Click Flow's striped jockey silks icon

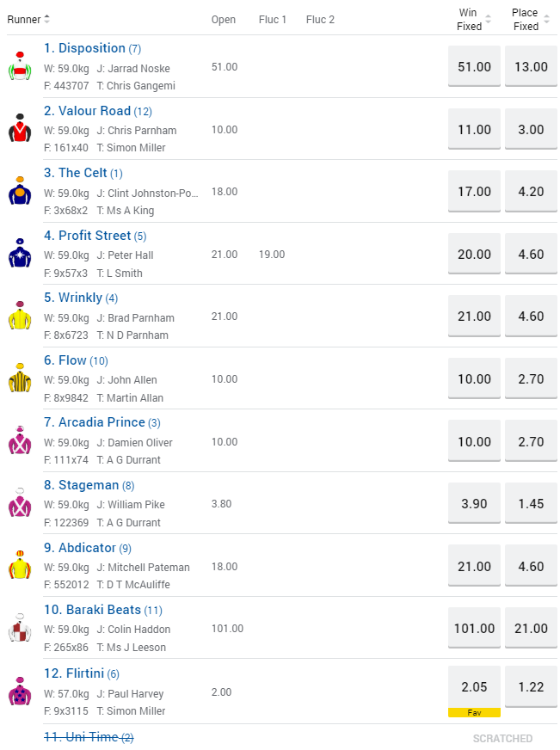pyautogui.click(x=20, y=379)
